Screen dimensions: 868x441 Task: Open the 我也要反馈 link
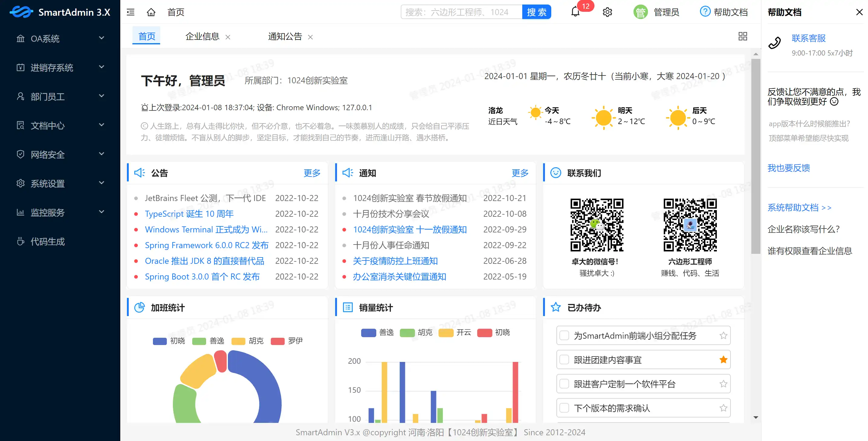[789, 168]
